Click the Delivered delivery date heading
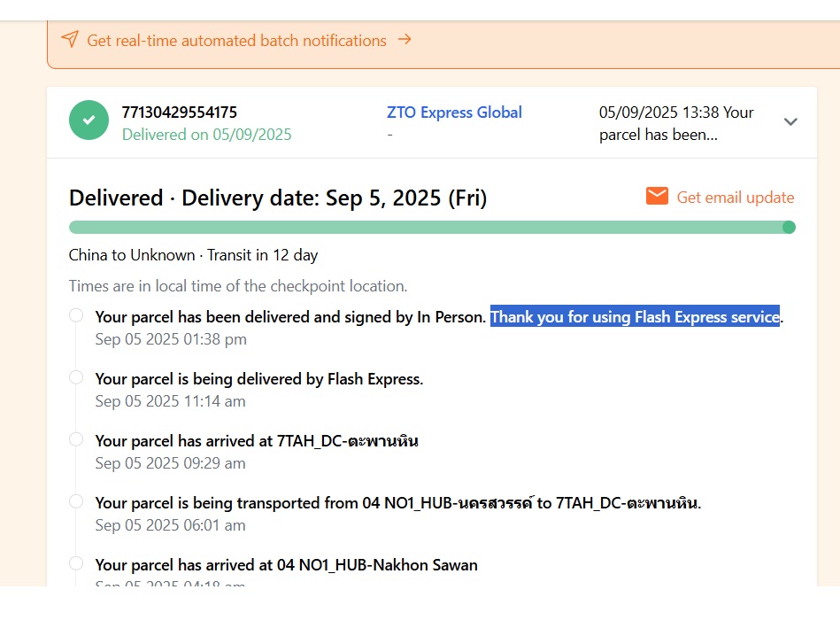Viewport: 840px width, 636px height. tap(277, 198)
